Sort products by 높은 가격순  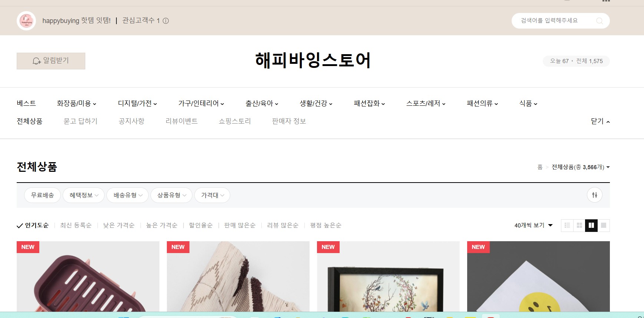coord(162,225)
